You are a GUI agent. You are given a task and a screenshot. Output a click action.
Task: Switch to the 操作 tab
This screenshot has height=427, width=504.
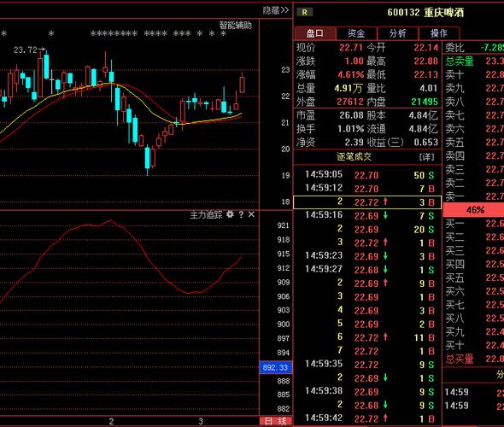coord(439,33)
